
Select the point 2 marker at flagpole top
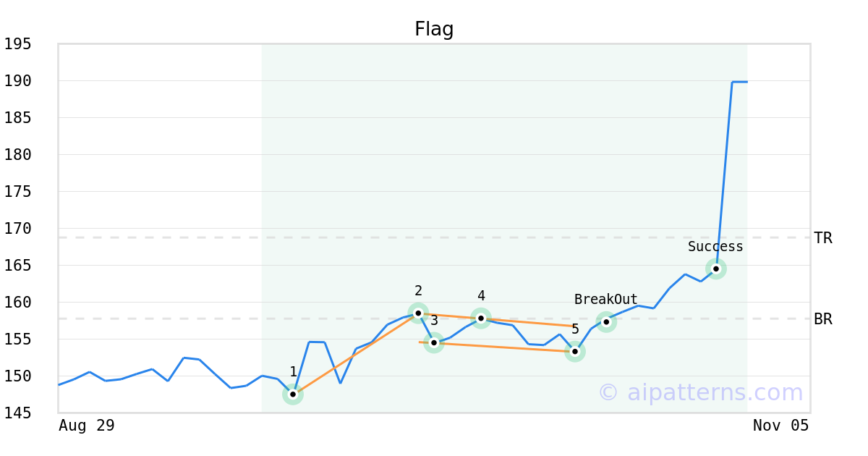(418, 313)
